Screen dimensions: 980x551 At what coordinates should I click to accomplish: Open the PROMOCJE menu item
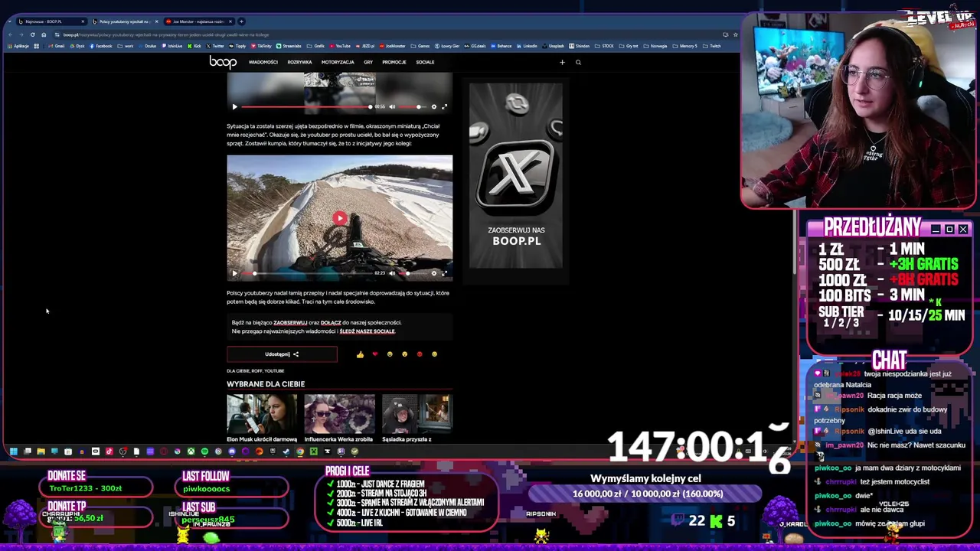[394, 62]
